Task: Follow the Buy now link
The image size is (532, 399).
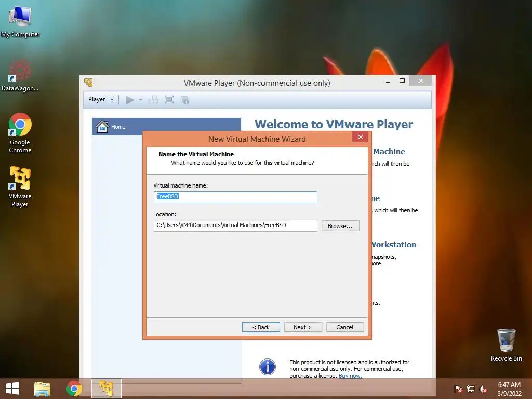Action: 350,376
